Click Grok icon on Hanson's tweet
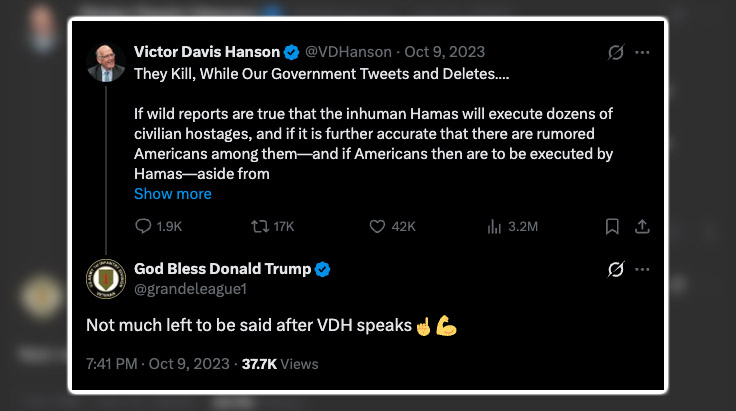Viewport: 736px width, 411px height. (x=616, y=52)
